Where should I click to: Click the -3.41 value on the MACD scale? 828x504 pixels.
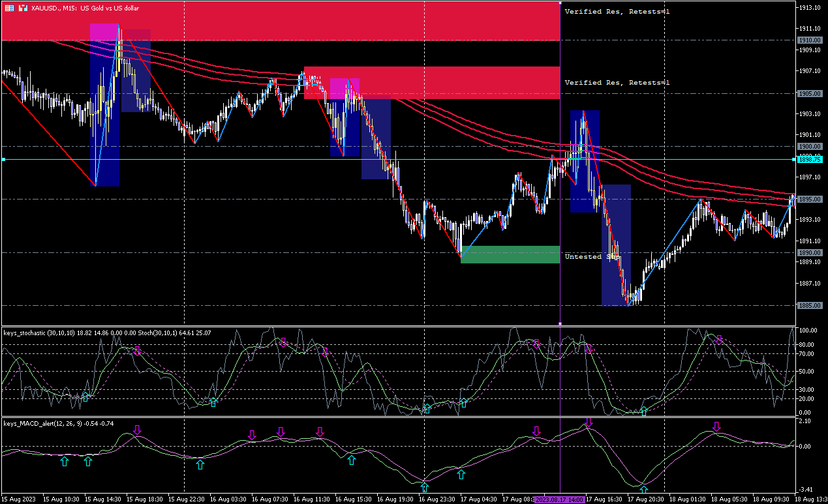(806, 490)
